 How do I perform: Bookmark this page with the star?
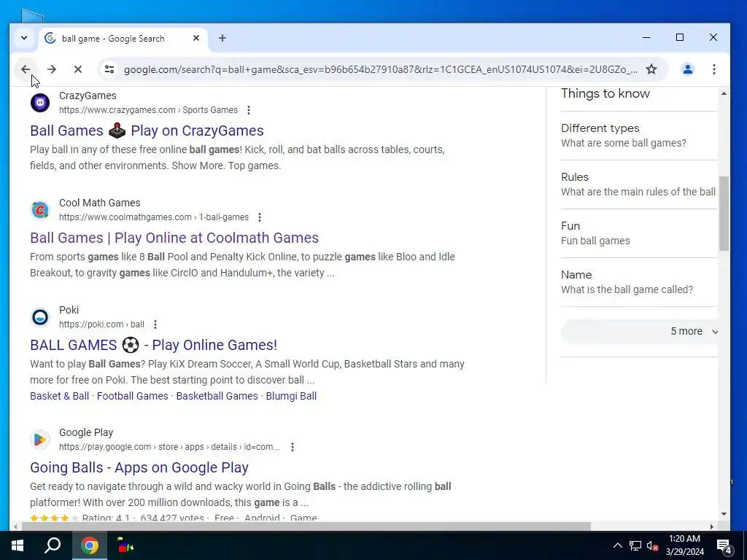[651, 69]
